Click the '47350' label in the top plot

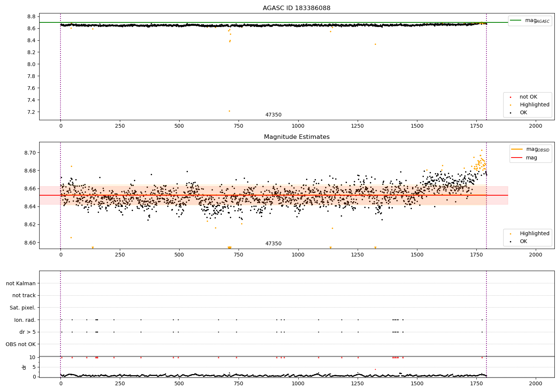click(x=273, y=115)
